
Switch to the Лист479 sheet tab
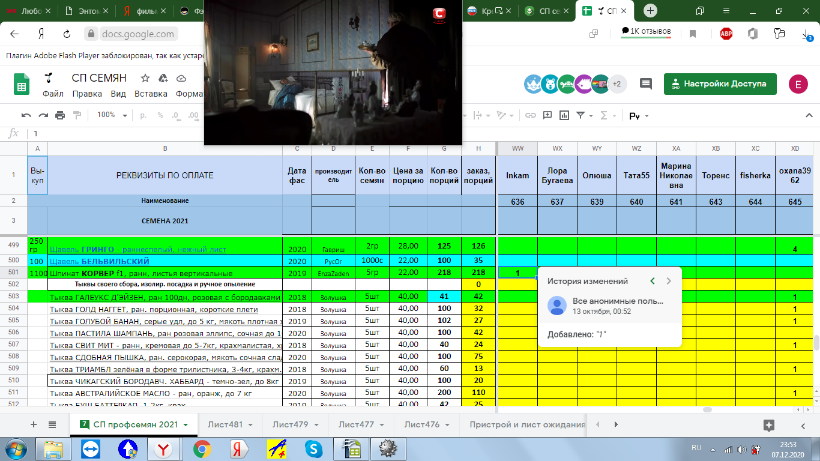290,424
